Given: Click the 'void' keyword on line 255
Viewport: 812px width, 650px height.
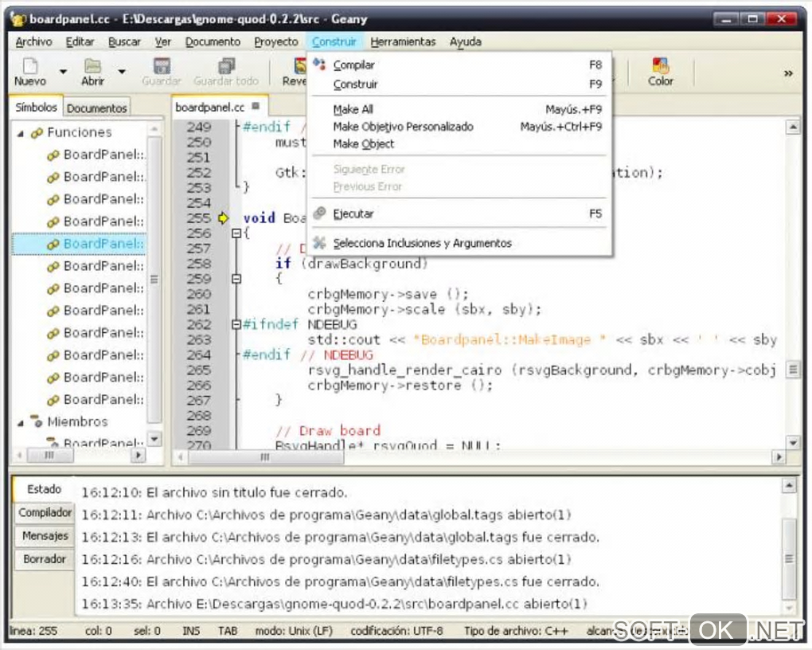Looking at the screenshot, I should [259, 217].
